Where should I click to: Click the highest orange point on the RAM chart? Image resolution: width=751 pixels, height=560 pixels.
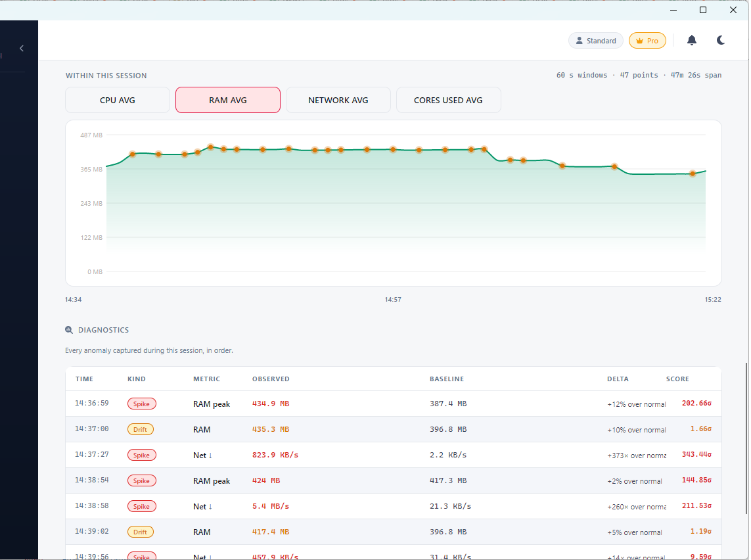[211, 147]
